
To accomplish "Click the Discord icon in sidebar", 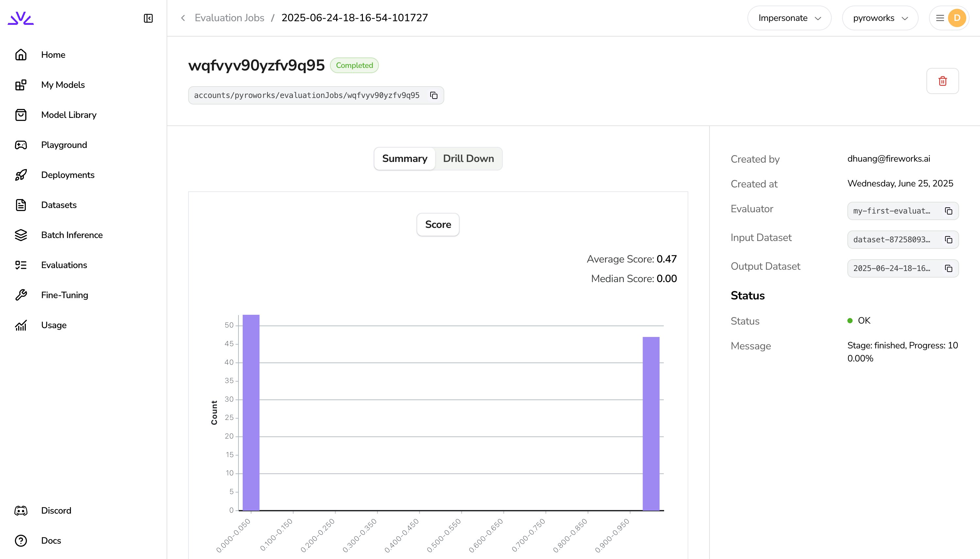I will point(21,511).
